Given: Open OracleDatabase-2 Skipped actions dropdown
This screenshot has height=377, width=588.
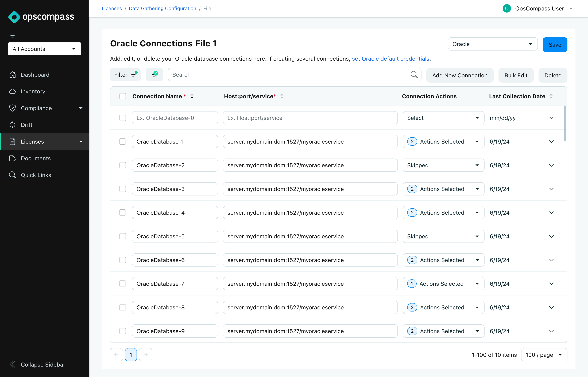Looking at the screenshot, I should 443,165.
